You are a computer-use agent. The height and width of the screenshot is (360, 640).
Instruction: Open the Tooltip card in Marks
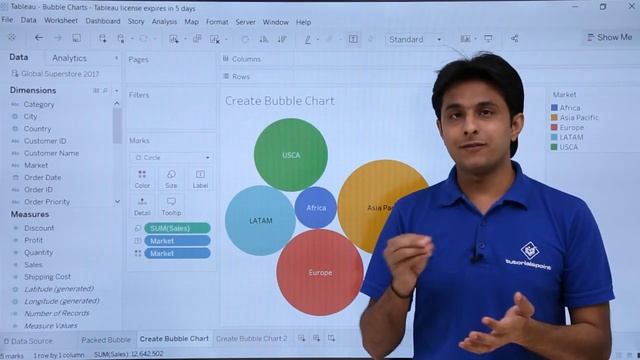(171, 206)
